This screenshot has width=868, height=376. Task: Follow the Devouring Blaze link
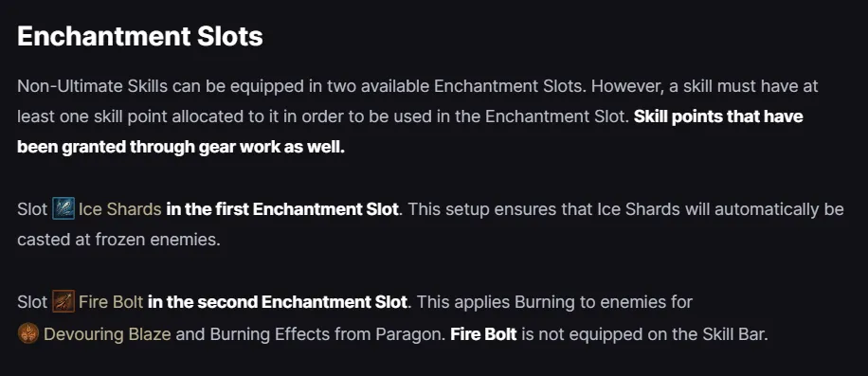107,334
